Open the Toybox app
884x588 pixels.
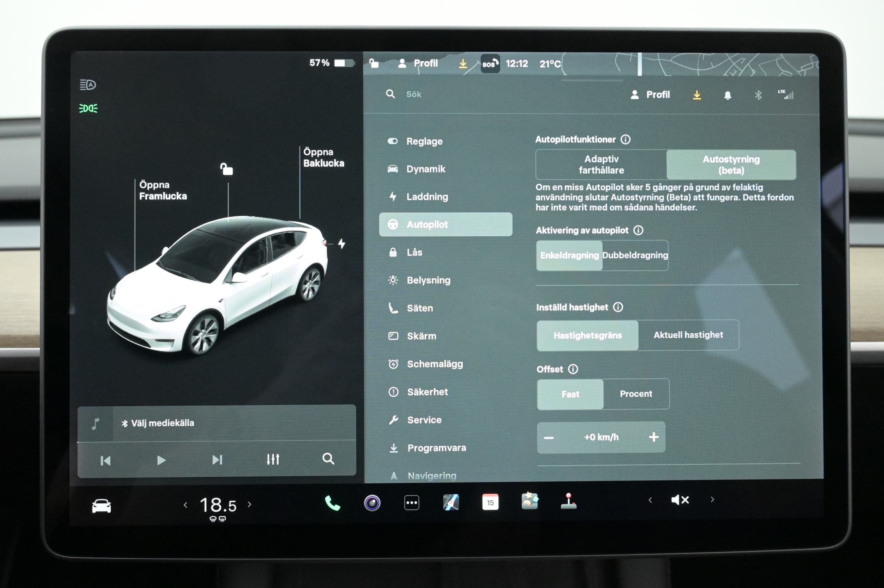530,501
